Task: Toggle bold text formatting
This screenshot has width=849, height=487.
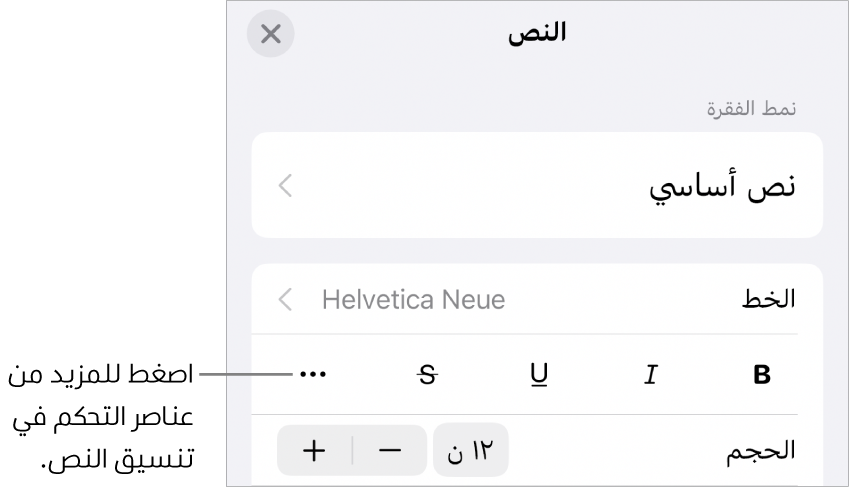Action: 762,376
